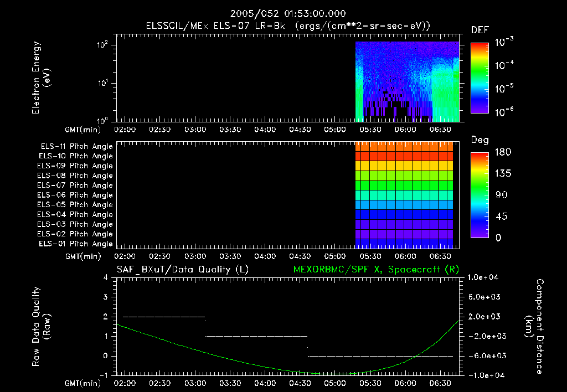567x392 pixels.
Task: Click the Deg label above the color bar
Action: [x=480, y=140]
